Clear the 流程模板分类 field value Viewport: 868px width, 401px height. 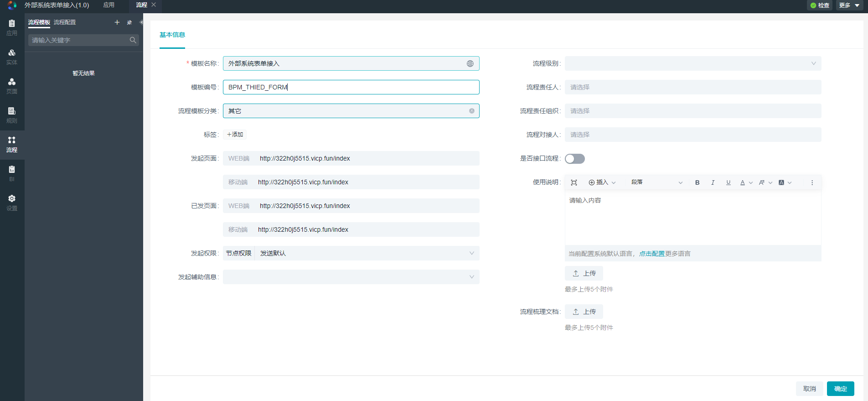472,111
